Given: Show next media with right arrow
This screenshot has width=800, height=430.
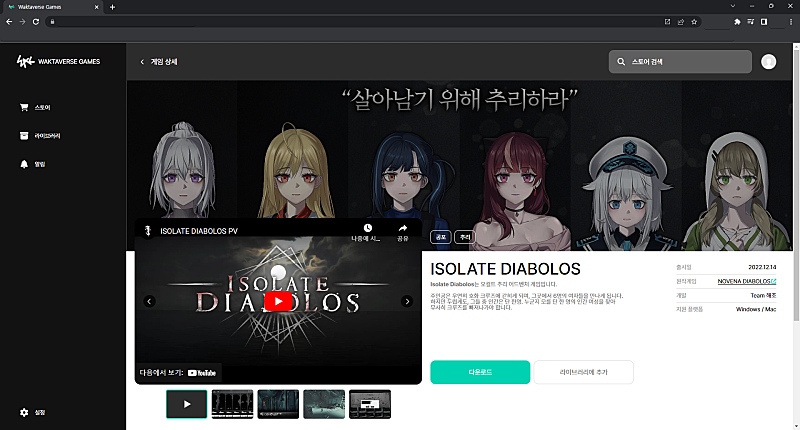Looking at the screenshot, I should [407, 301].
